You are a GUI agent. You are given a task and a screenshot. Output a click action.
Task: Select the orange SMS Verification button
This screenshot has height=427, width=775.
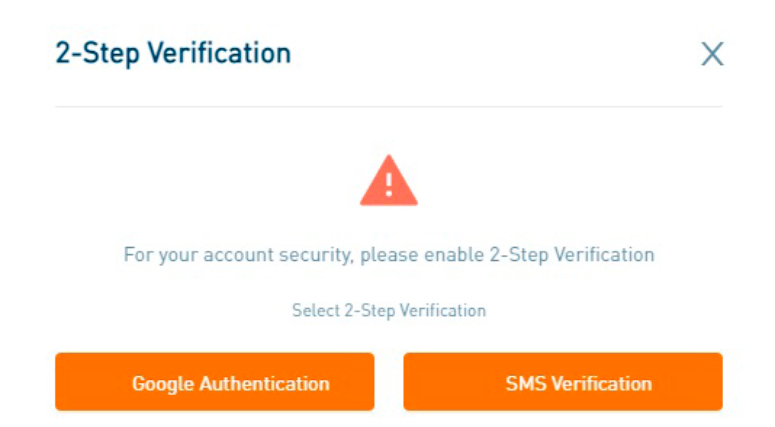click(x=563, y=382)
